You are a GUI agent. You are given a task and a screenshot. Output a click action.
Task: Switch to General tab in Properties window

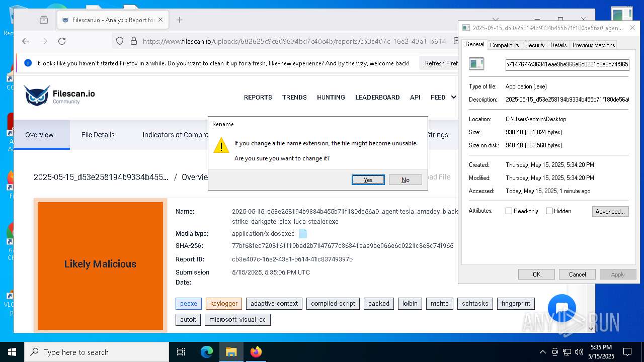[x=474, y=44]
